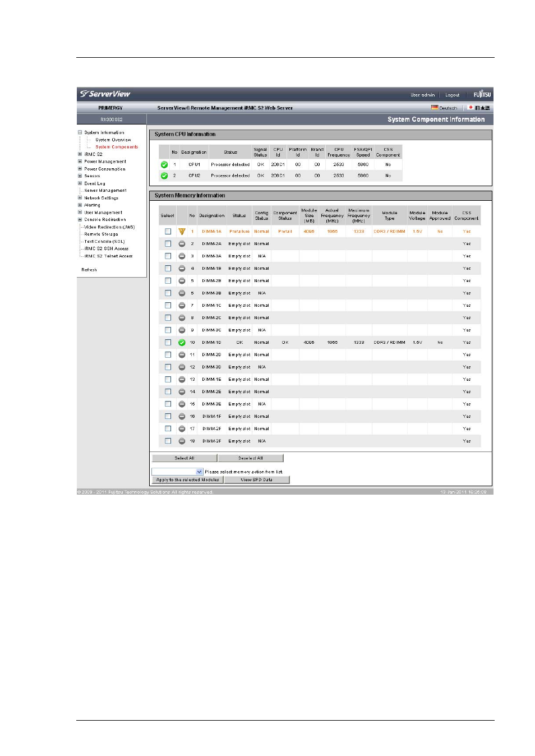Open Video Redirection (JWS) page
The width and height of the screenshot is (535, 756).
(x=109, y=227)
